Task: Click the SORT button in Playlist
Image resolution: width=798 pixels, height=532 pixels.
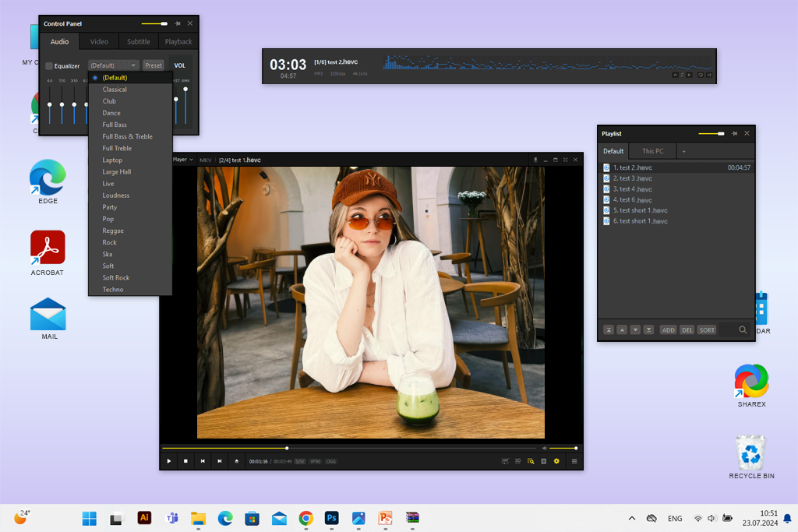Action: [706, 330]
